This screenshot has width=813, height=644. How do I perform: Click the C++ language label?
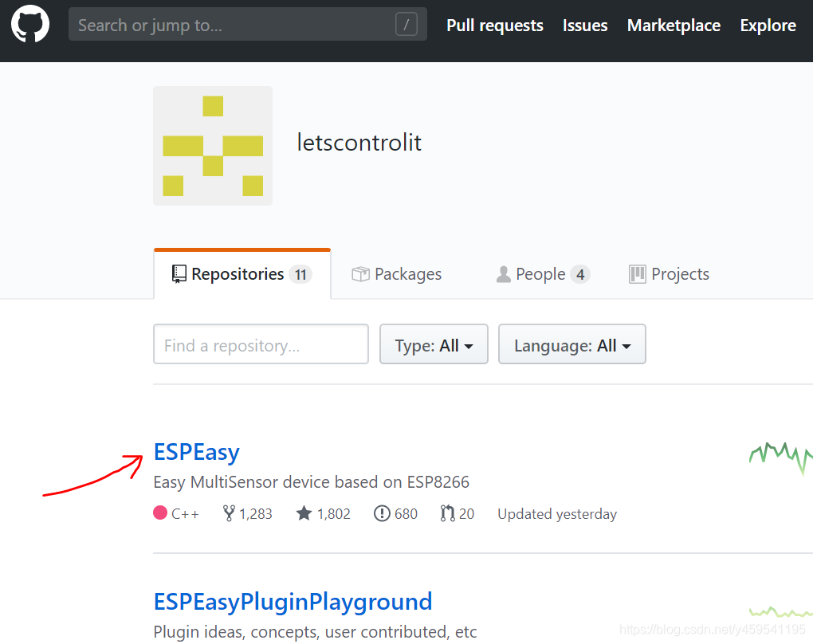[x=185, y=514]
